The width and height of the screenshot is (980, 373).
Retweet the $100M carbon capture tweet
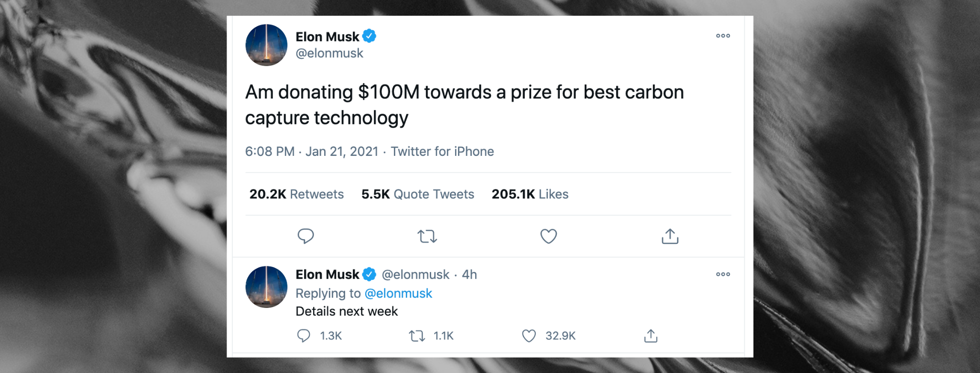tap(427, 236)
